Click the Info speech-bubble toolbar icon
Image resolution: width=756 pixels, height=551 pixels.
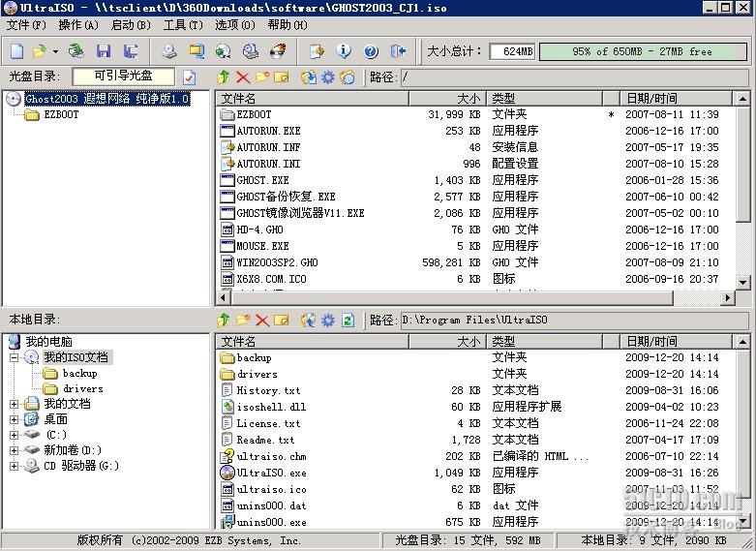coord(344,50)
